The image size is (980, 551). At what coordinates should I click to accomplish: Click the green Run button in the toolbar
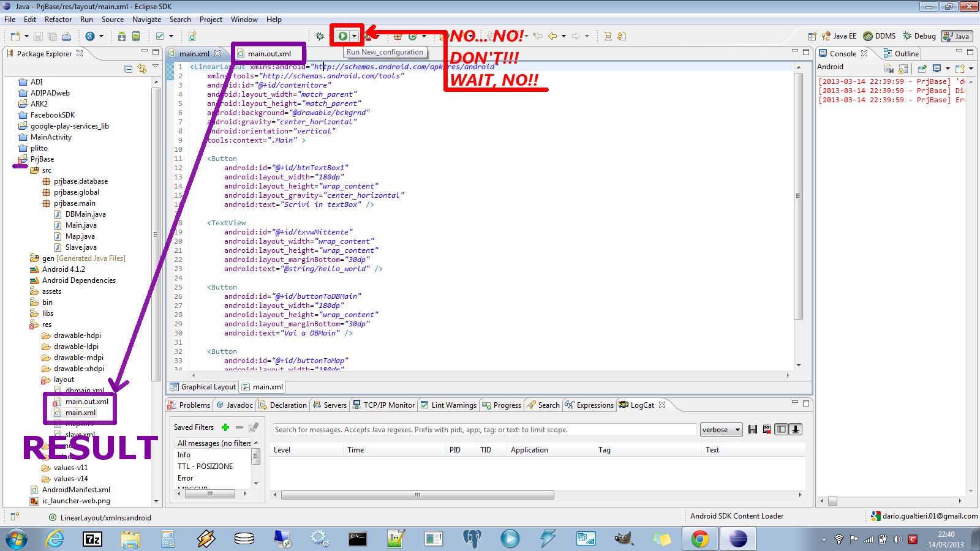[x=343, y=36]
